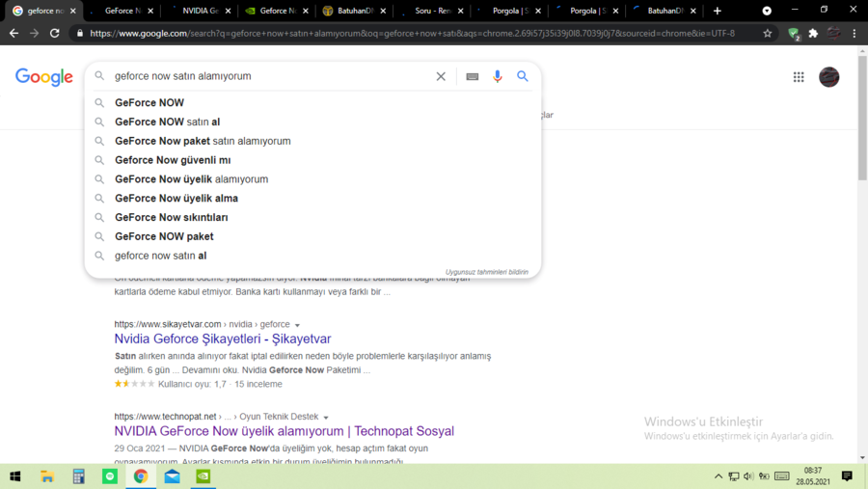Click the Google logo

tap(43, 77)
